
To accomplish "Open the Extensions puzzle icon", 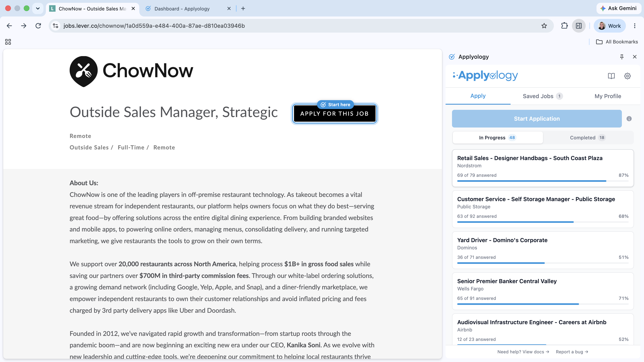I will [x=564, y=26].
